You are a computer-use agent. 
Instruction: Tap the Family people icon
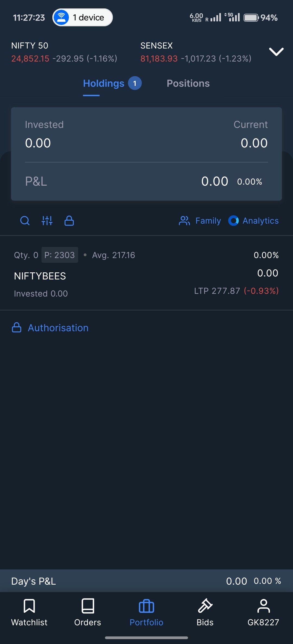[184, 221]
